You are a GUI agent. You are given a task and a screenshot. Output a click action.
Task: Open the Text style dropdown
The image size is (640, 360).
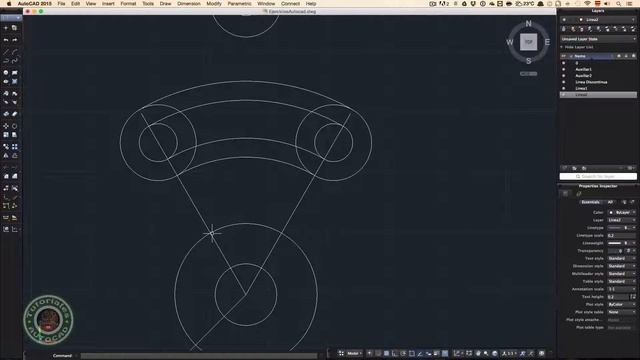tap(622, 258)
